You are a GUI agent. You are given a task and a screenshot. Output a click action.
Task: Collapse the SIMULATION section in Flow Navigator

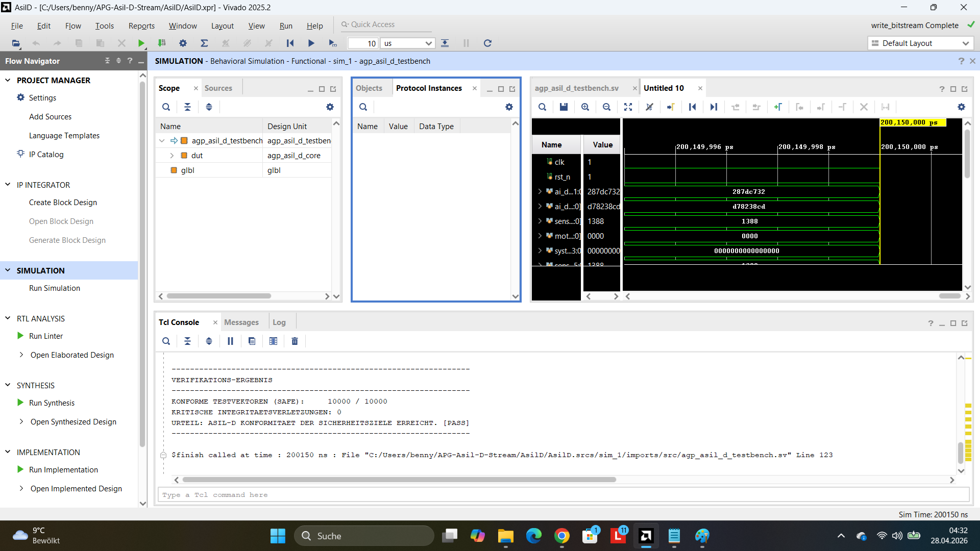pos(8,270)
